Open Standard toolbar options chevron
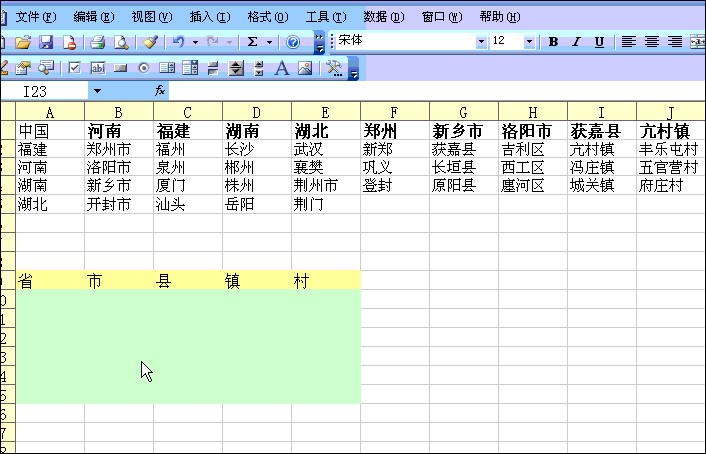The width and height of the screenshot is (706, 454). 319,42
